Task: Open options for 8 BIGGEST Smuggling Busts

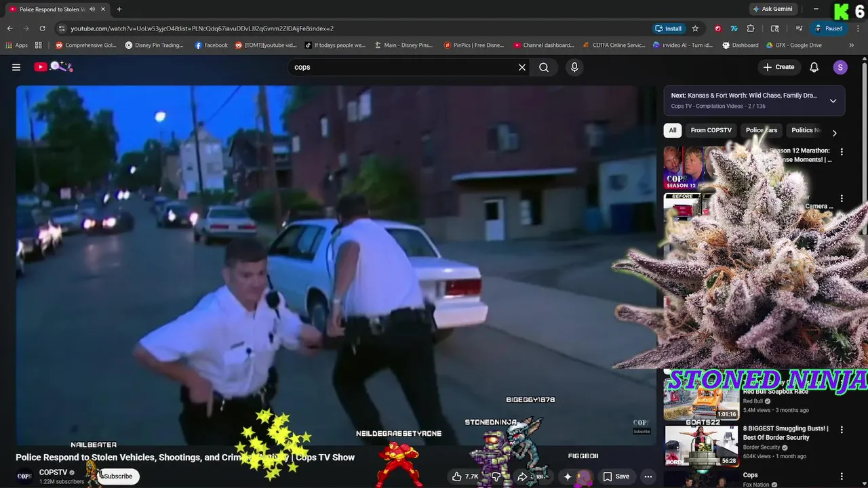Action: (x=842, y=430)
